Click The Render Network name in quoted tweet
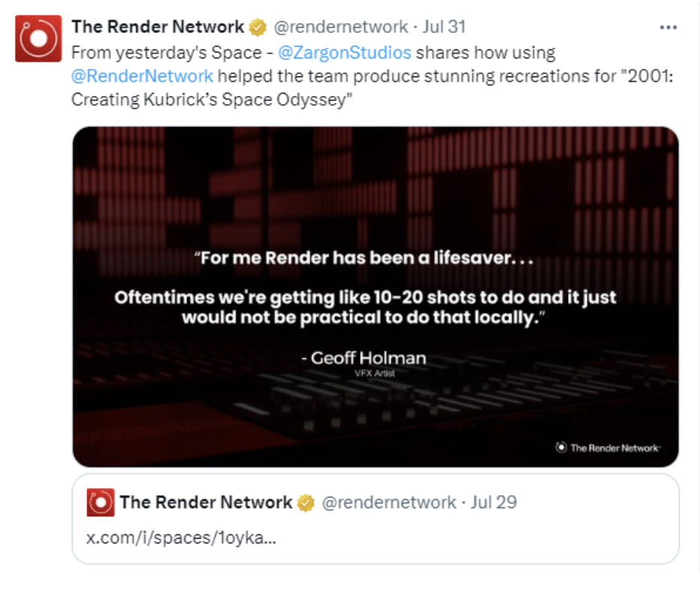The height and width of the screenshot is (595, 700). pyautogui.click(x=205, y=502)
